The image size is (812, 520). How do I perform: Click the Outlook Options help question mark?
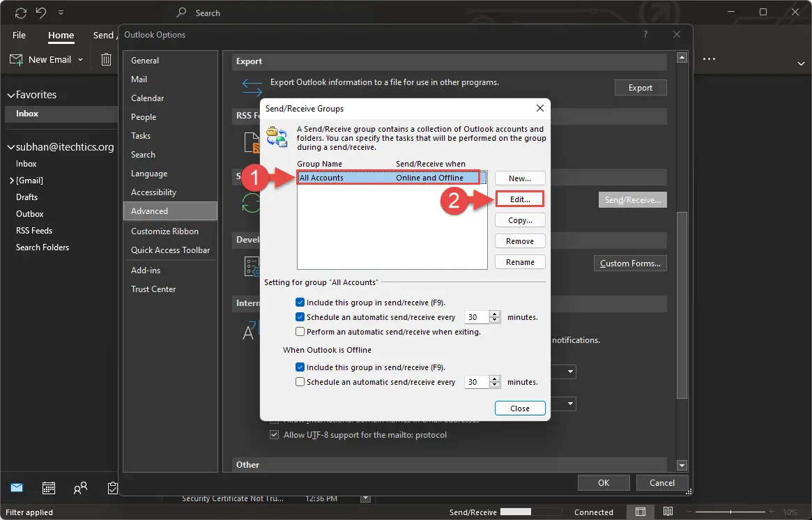[645, 34]
